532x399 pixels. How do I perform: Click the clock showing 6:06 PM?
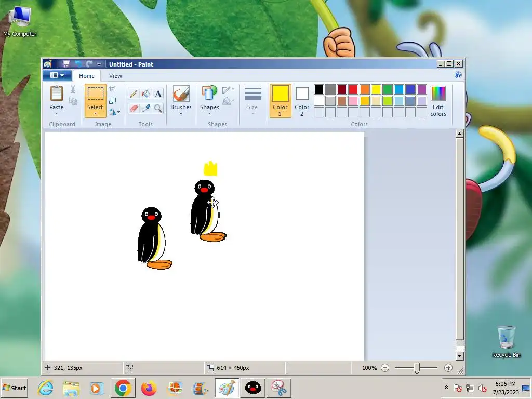click(x=505, y=384)
